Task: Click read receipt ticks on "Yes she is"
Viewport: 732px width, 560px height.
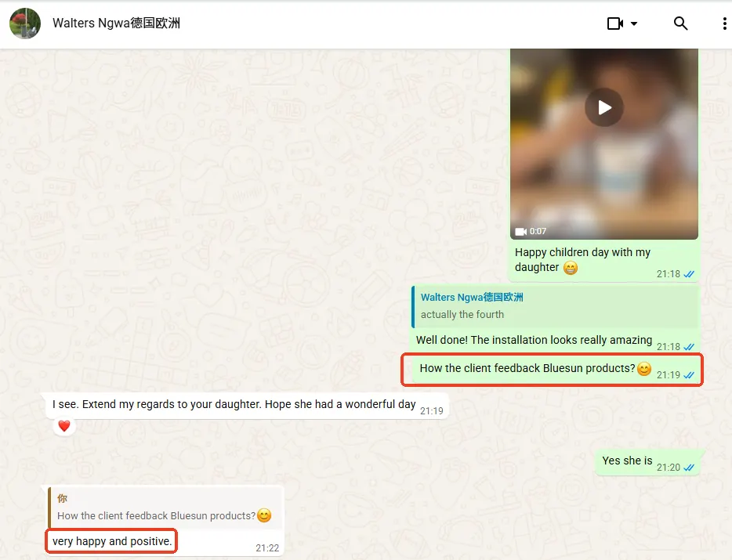Action: pyautogui.click(x=689, y=468)
